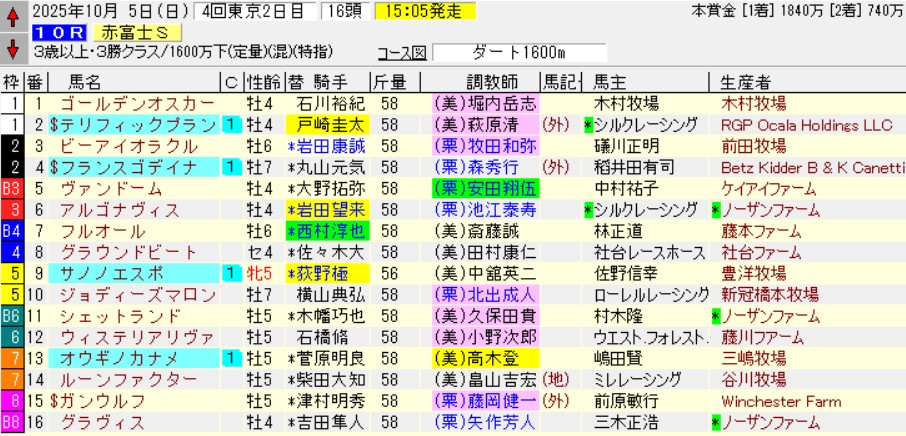This screenshot has width=906, height=436.
Task: Click the 馬名 column header
Action: [x=80, y=82]
